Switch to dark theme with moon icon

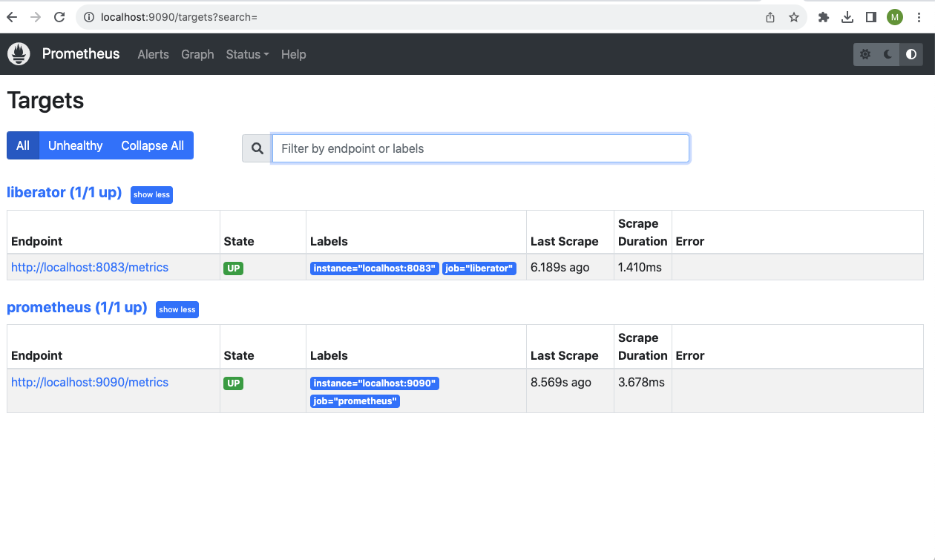pos(888,54)
